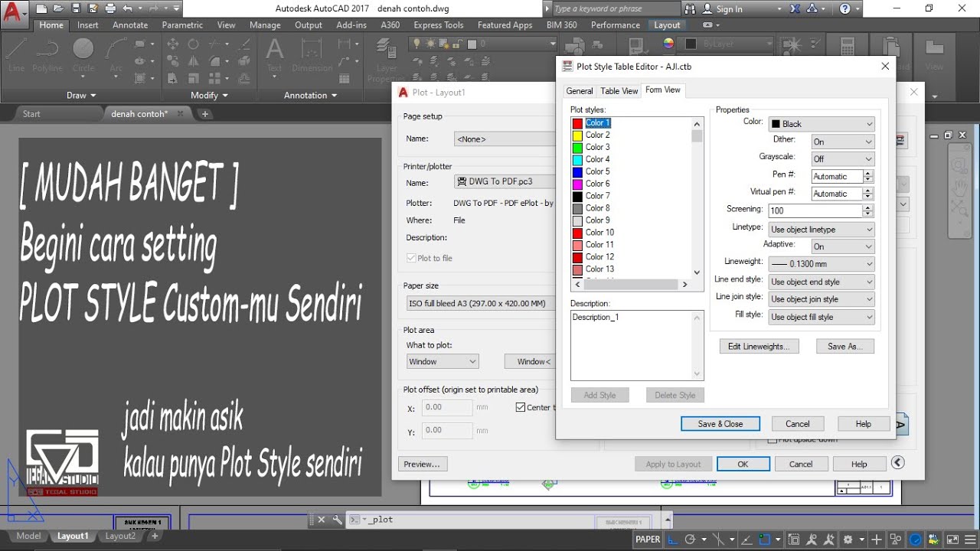The width and height of the screenshot is (980, 551).
Task: Click the Rotate tool in Modify panel
Action: point(194,44)
